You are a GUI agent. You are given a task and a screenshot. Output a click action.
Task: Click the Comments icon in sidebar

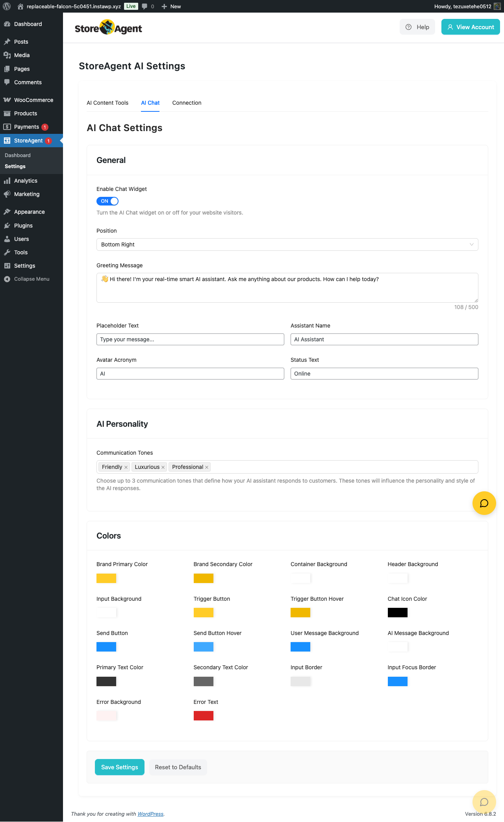coord(7,82)
